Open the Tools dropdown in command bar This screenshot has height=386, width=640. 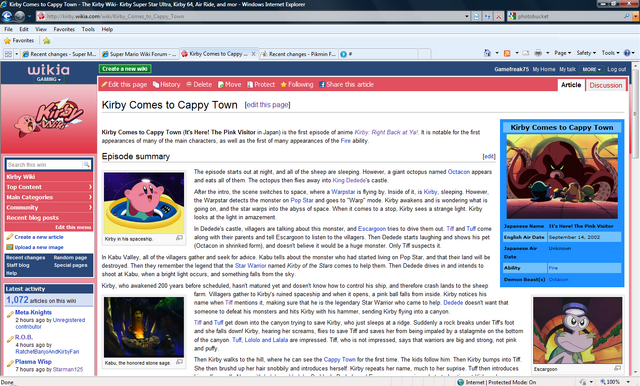[x=610, y=53]
